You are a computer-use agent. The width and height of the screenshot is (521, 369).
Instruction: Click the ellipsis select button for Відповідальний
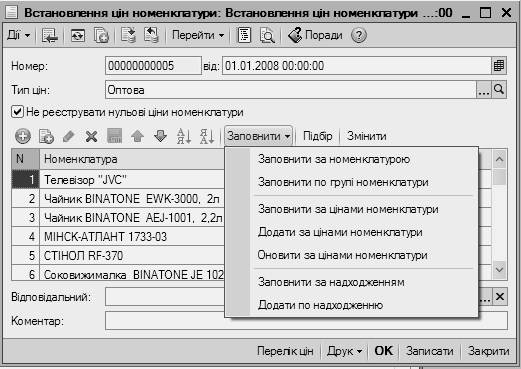pos(485,297)
